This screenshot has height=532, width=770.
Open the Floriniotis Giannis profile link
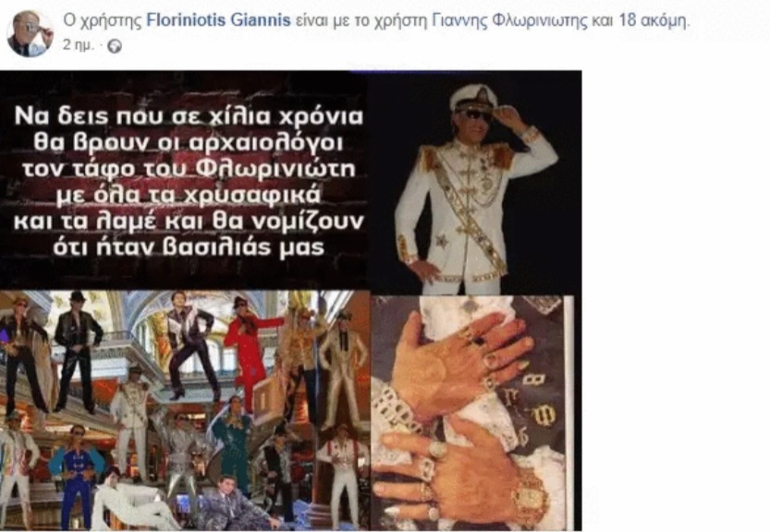pos(218,20)
